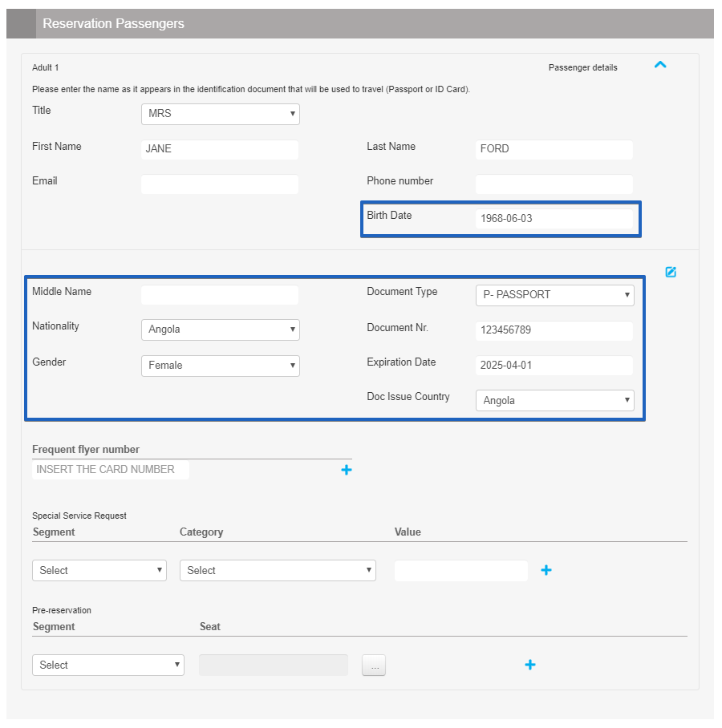Collapse passenger details with the chevron up icon
The width and height of the screenshot is (722, 728).
(660, 66)
